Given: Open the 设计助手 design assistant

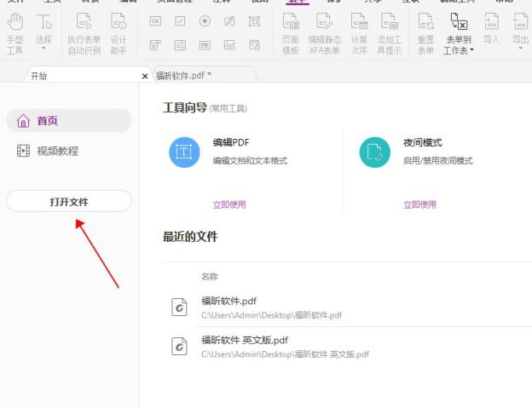Looking at the screenshot, I should pos(119,33).
